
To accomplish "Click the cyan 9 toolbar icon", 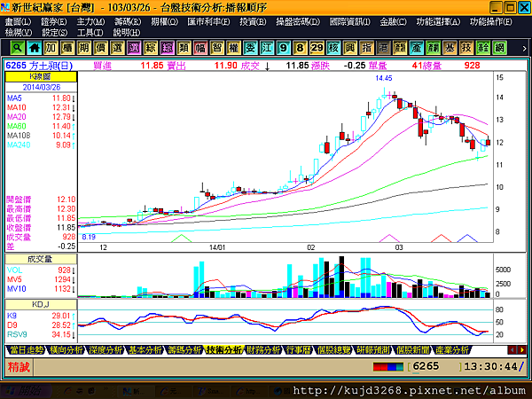I will [x=284, y=48].
